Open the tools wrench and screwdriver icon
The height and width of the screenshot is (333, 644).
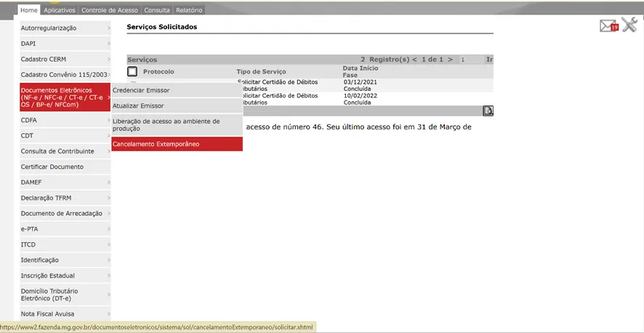[629, 25]
